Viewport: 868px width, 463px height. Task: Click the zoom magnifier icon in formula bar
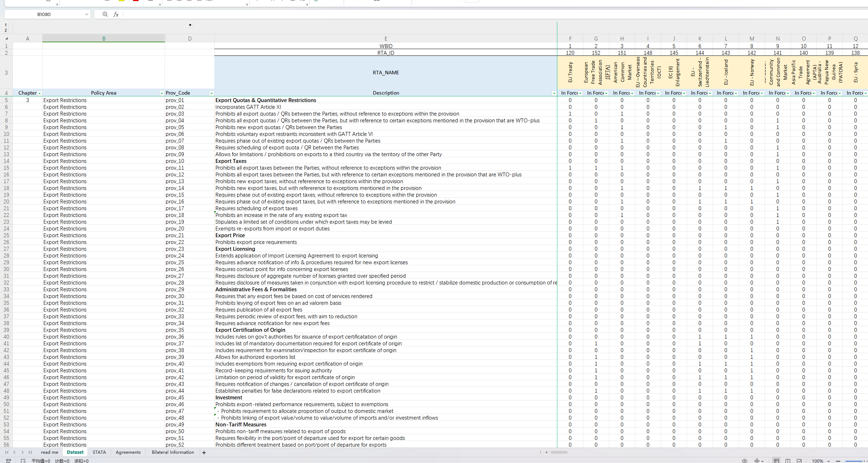[105, 14]
